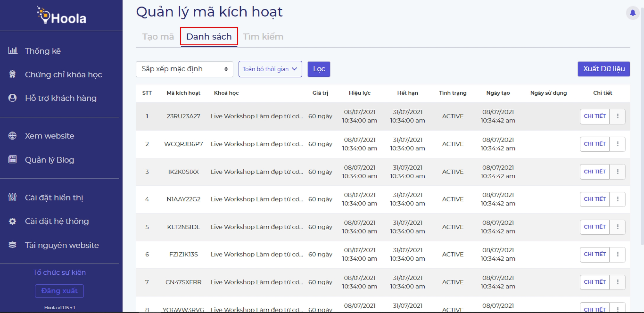Click the Quản lý Blog news icon
Viewport: 644px width, 313px height.
pyautogui.click(x=13, y=159)
